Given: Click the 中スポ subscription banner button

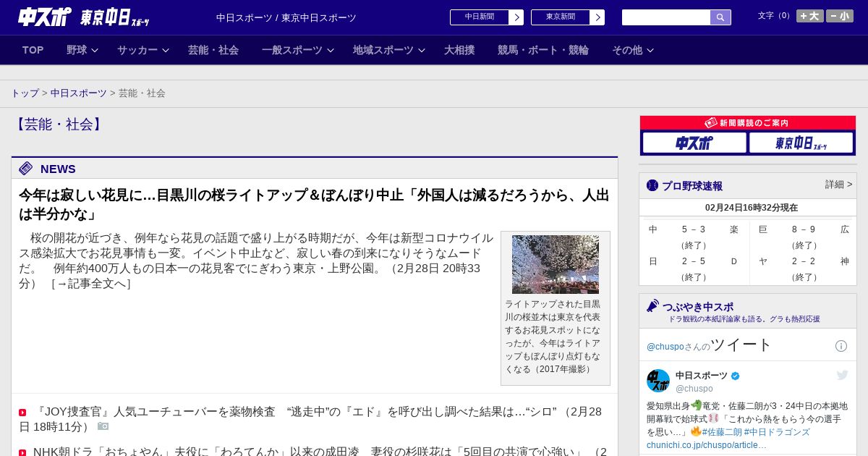Looking at the screenshot, I should (x=694, y=143).
